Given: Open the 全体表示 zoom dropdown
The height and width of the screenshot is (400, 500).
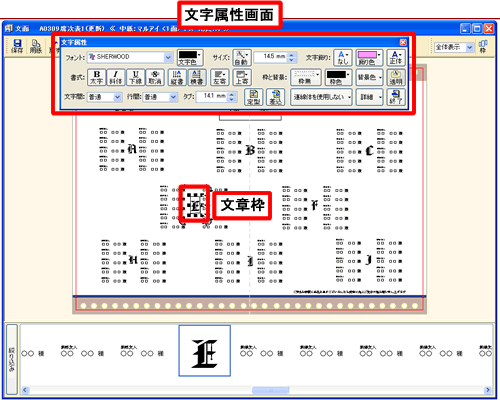Looking at the screenshot, I should click(454, 47).
